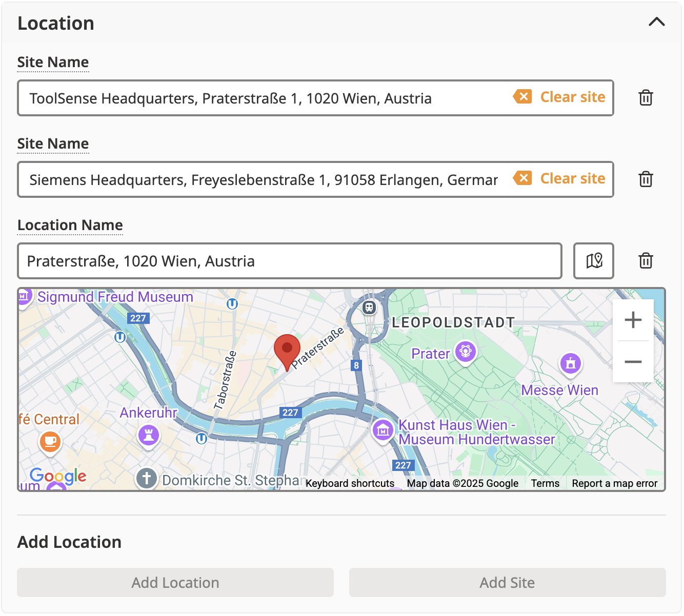Click the Location panel heading
This screenshot has height=616, width=684.
[56, 23]
